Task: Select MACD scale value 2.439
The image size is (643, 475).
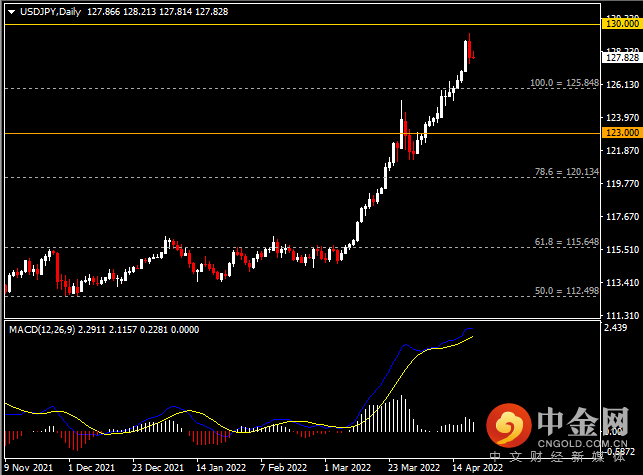Action: (x=616, y=328)
